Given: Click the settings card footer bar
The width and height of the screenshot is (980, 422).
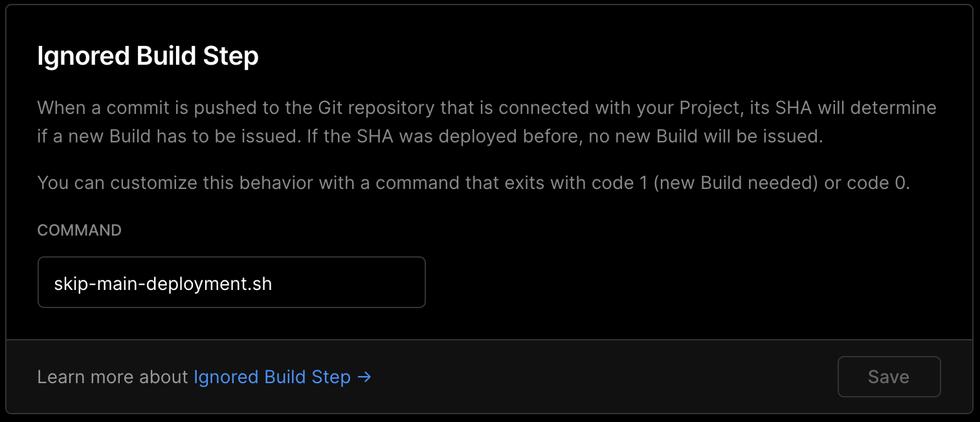Looking at the screenshot, I should click(583, 377).
